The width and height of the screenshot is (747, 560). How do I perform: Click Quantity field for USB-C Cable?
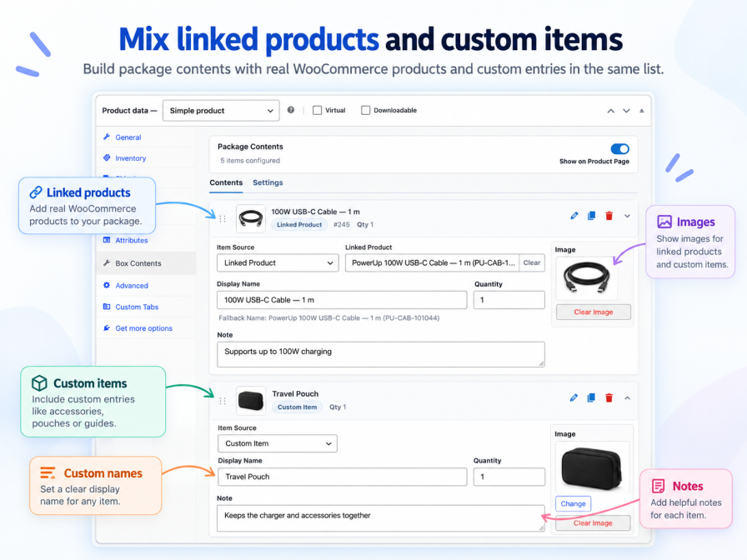point(509,300)
